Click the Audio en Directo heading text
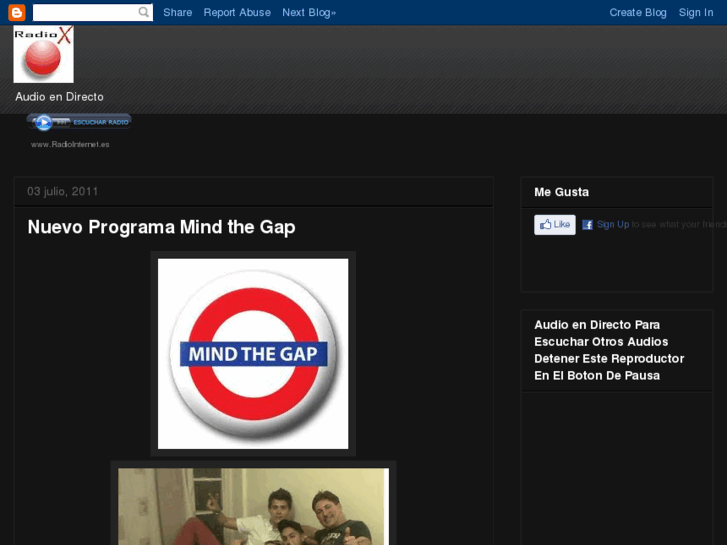Screen dimensions: 727x545 (59, 96)
